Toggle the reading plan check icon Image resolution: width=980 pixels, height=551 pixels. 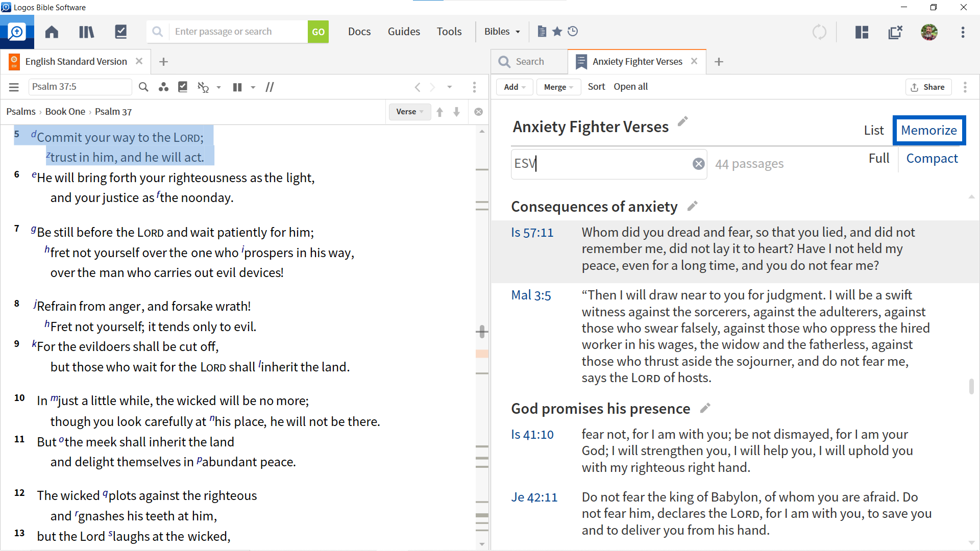(x=183, y=87)
